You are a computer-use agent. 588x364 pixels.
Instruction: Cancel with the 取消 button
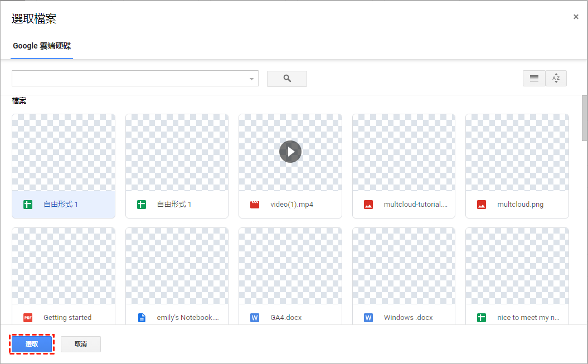81,344
